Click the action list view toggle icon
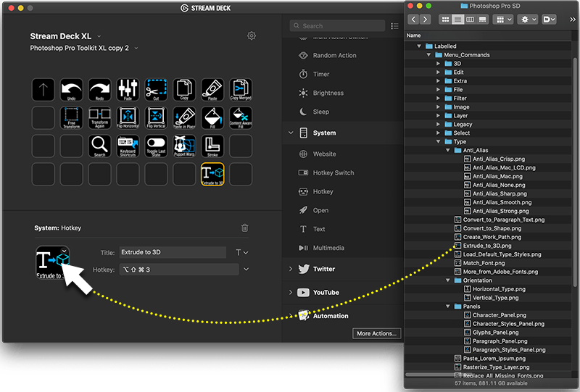Screen dimensions: 580x392 pyautogui.click(x=394, y=26)
